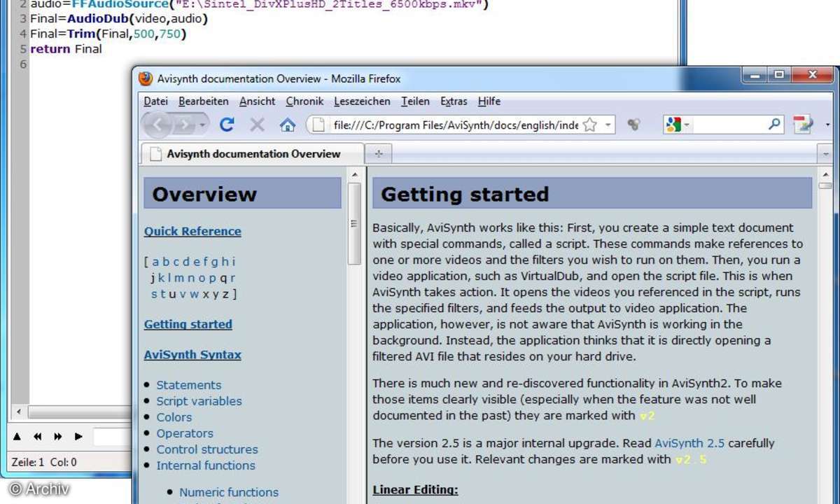The image size is (840, 504).
Task: Click the Stop loading X icon
Action: 258,125
